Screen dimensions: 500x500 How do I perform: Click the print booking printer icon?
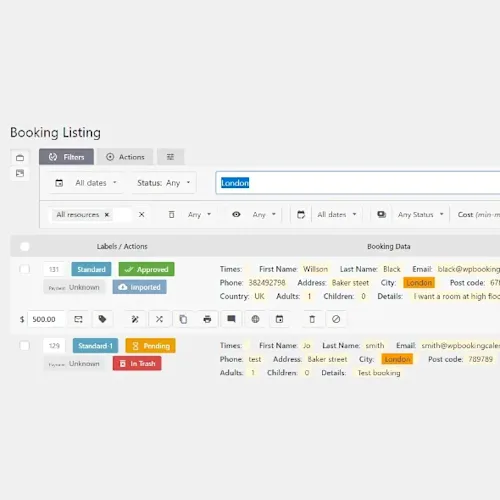pyautogui.click(x=207, y=319)
